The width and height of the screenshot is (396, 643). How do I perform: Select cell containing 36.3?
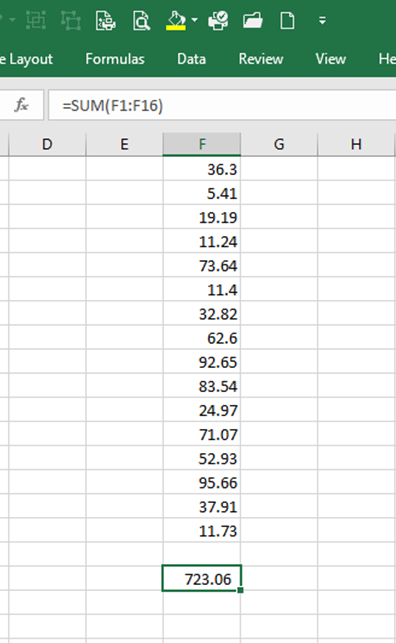coord(202,169)
